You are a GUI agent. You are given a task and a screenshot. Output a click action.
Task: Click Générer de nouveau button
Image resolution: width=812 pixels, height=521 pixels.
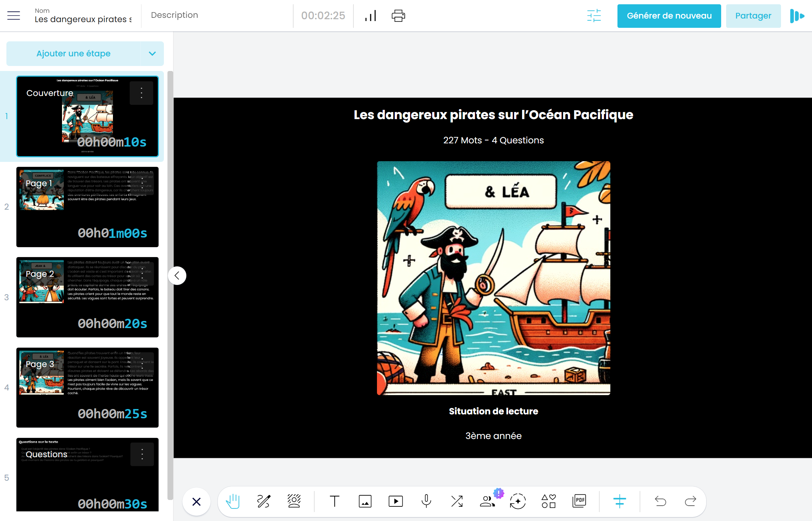(669, 16)
